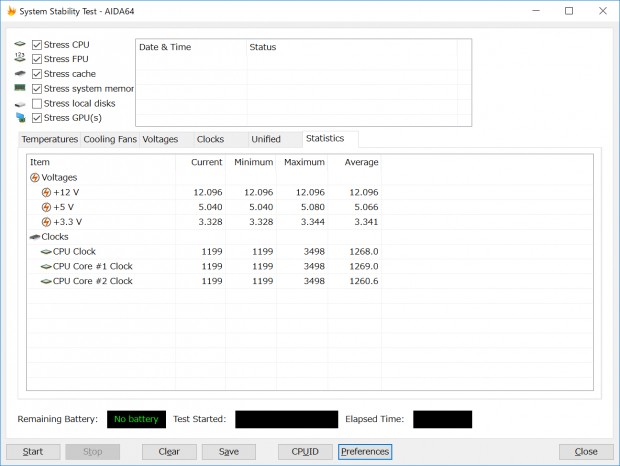
Task: Click the lightning icon next to +5 V
Action: 46,207
